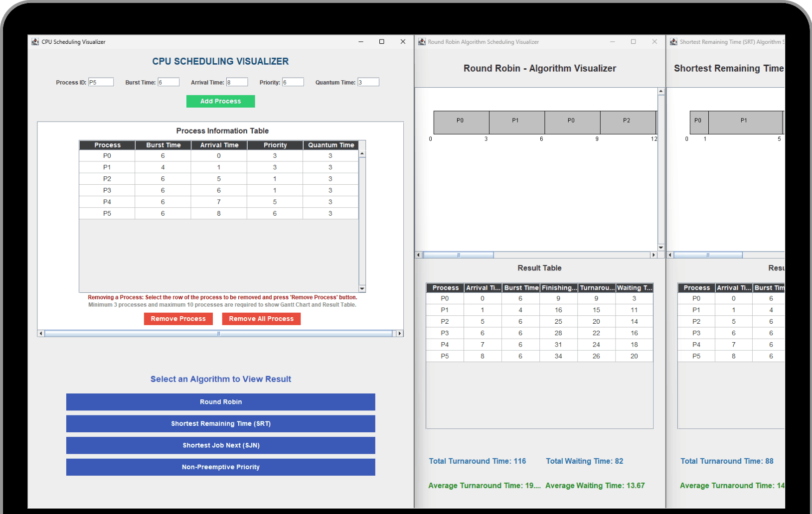
Task: Click the SRT window's title bar icon
Action: click(674, 42)
